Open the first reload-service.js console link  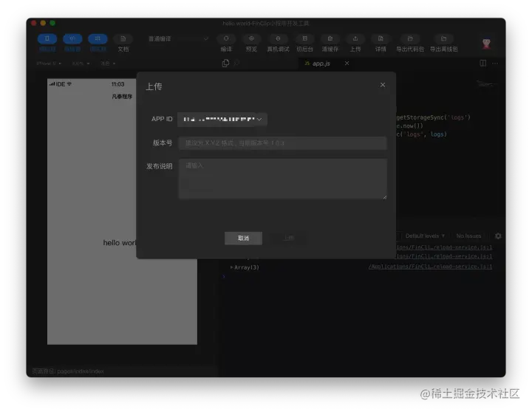point(444,247)
